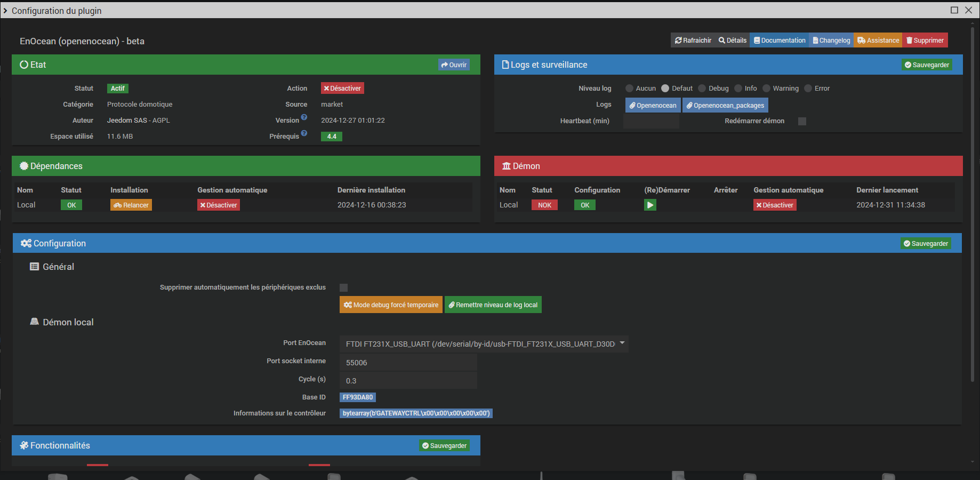Collapse the Configuration du plugin title chevron
The height and width of the screenshot is (480, 980).
5,11
